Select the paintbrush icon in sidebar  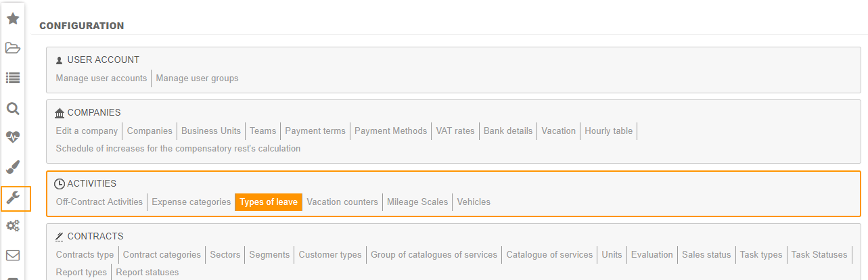(12, 167)
